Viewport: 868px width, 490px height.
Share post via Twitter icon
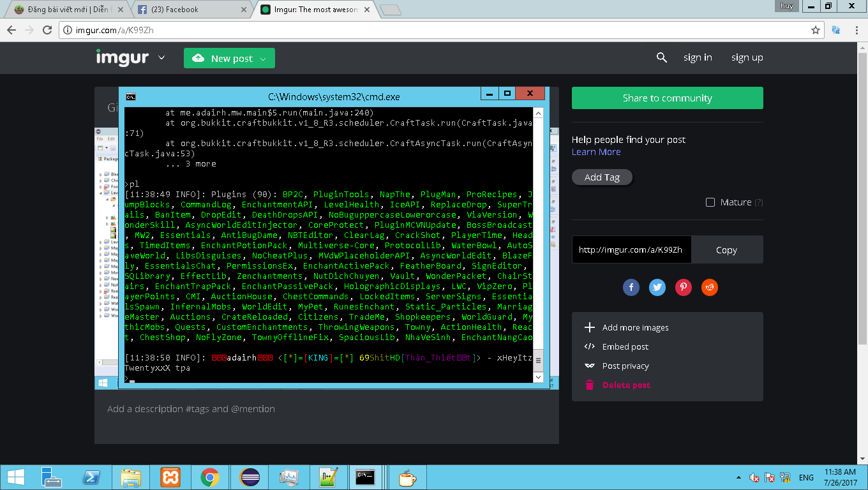(x=657, y=288)
